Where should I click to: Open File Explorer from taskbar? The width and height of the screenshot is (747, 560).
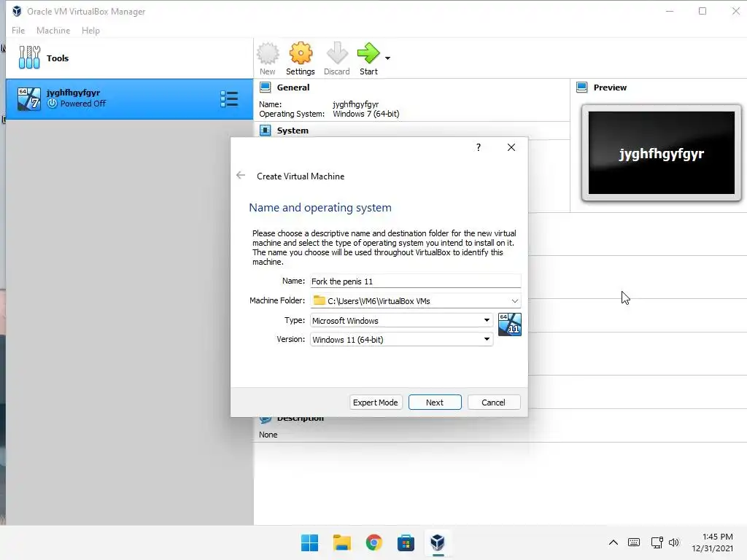click(341, 542)
